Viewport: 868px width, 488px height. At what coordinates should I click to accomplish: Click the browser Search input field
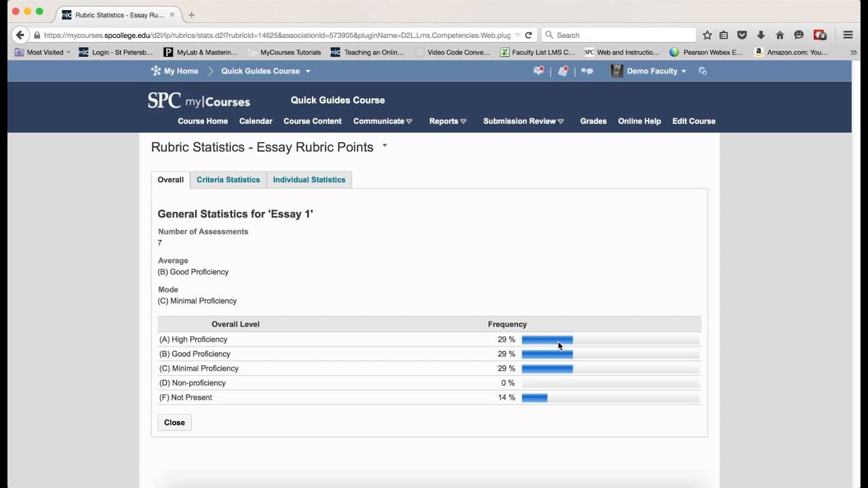click(618, 35)
